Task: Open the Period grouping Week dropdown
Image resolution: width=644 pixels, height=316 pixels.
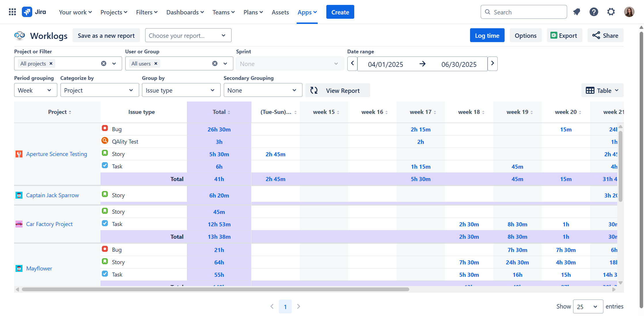Action: (36, 90)
